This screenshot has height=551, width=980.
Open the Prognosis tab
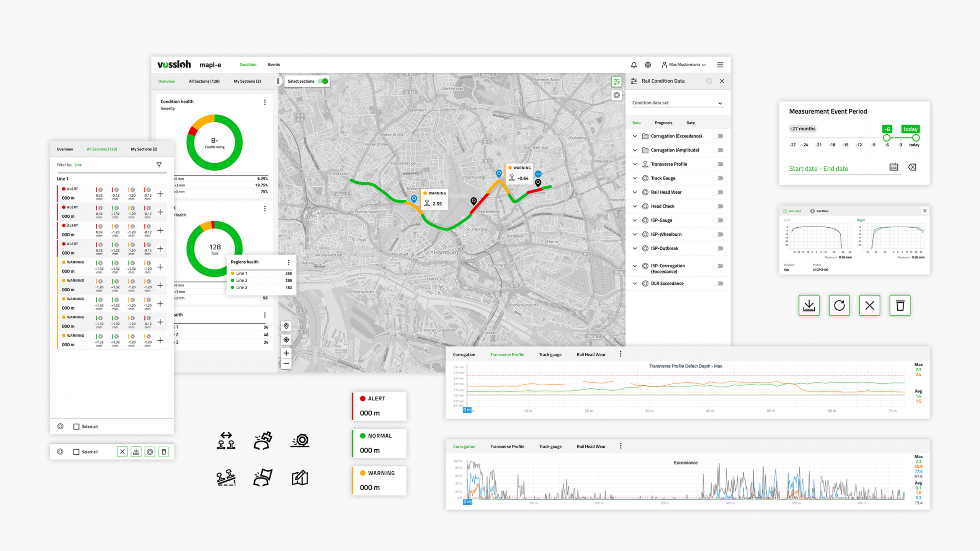[x=663, y=123]
